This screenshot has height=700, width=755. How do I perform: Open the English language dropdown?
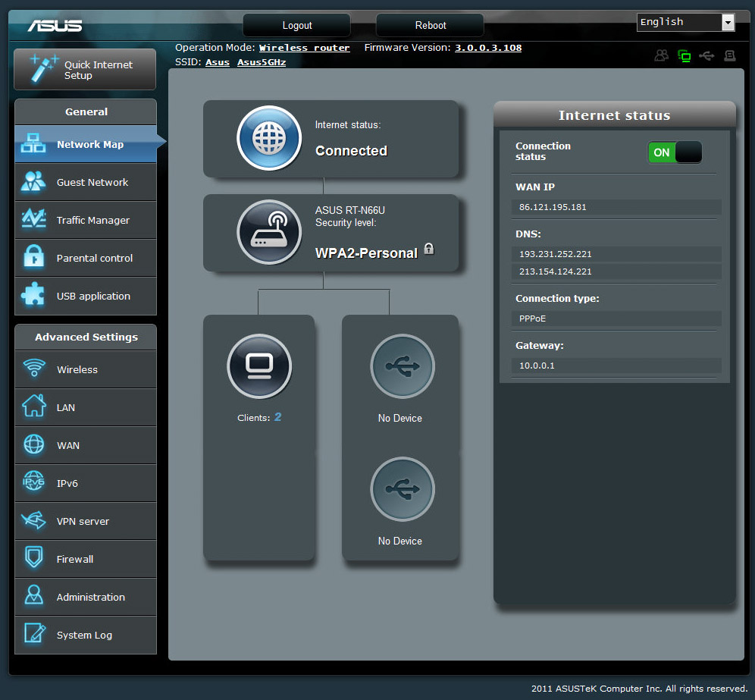686,22
